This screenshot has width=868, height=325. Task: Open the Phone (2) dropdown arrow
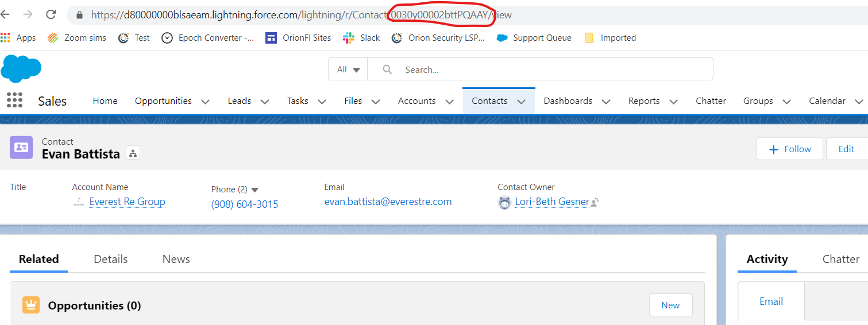[x=255, y=190]
